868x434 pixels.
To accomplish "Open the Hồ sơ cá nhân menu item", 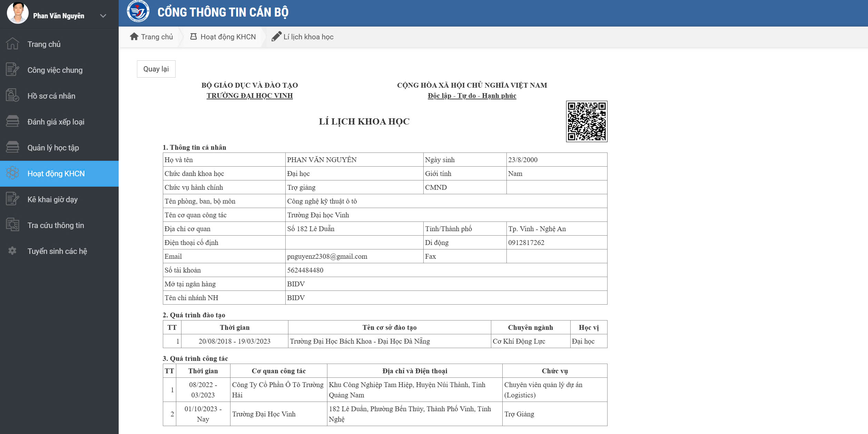I will click(59, 96).
